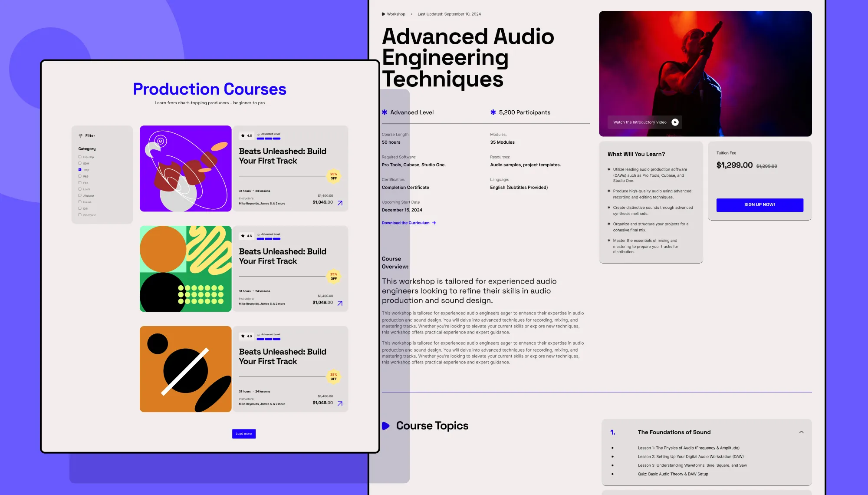Tick the Cinematic category checkbox
The width and height of the screenshot is (868, 495).
coord(80,215)
